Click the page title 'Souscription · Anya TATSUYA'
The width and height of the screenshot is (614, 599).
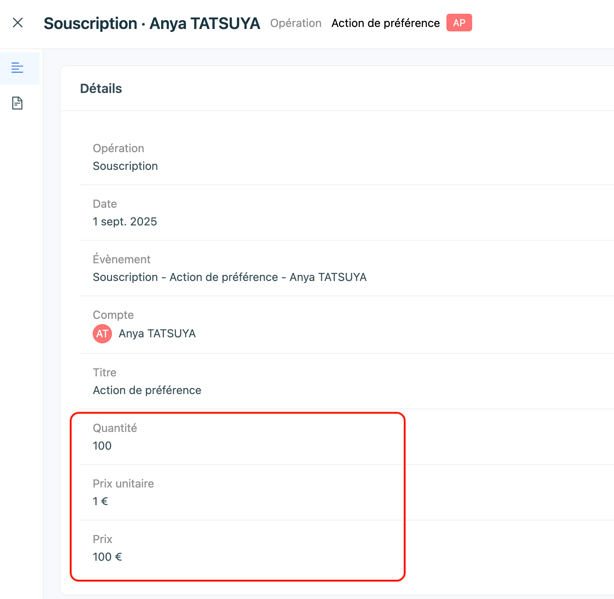coord(151,23)
